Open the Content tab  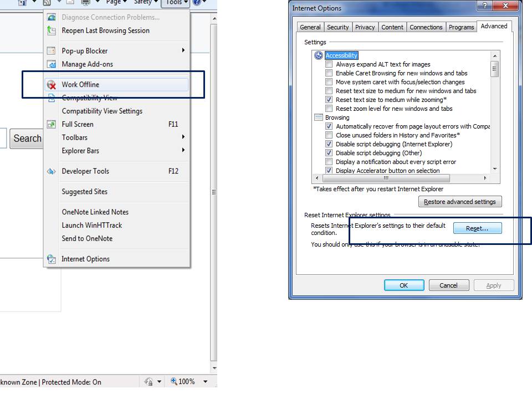(392, 27)
